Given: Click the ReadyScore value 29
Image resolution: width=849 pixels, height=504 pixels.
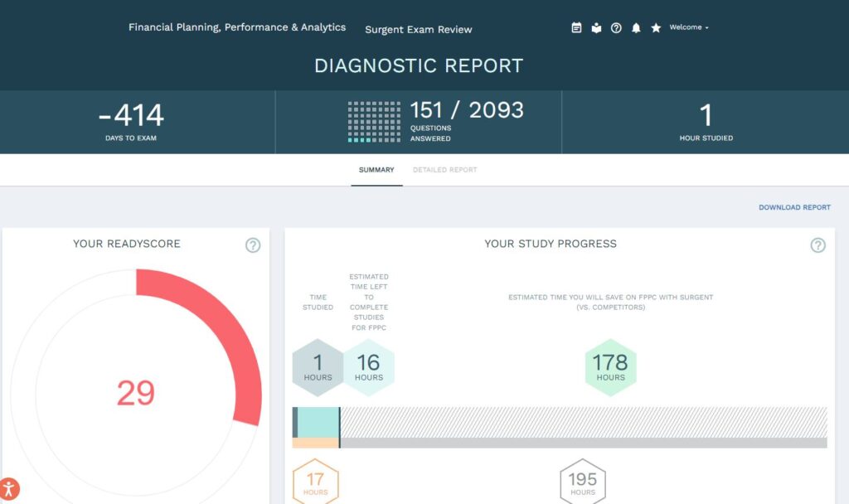Looking at the screenshot, I should pyautogui.click(x=136, y=393).
